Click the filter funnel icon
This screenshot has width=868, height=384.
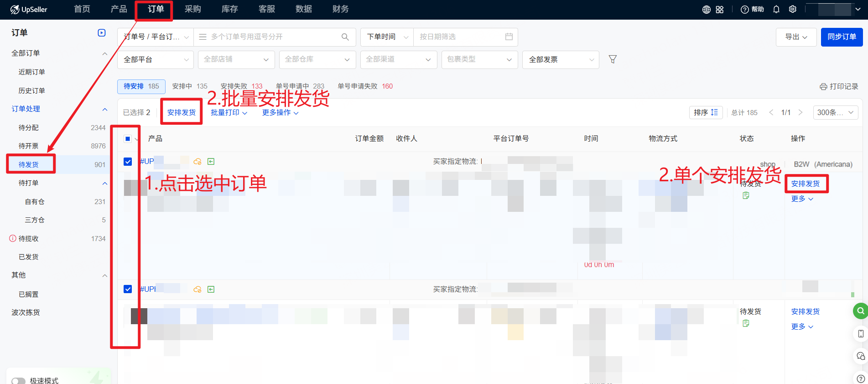pos(613,59)
